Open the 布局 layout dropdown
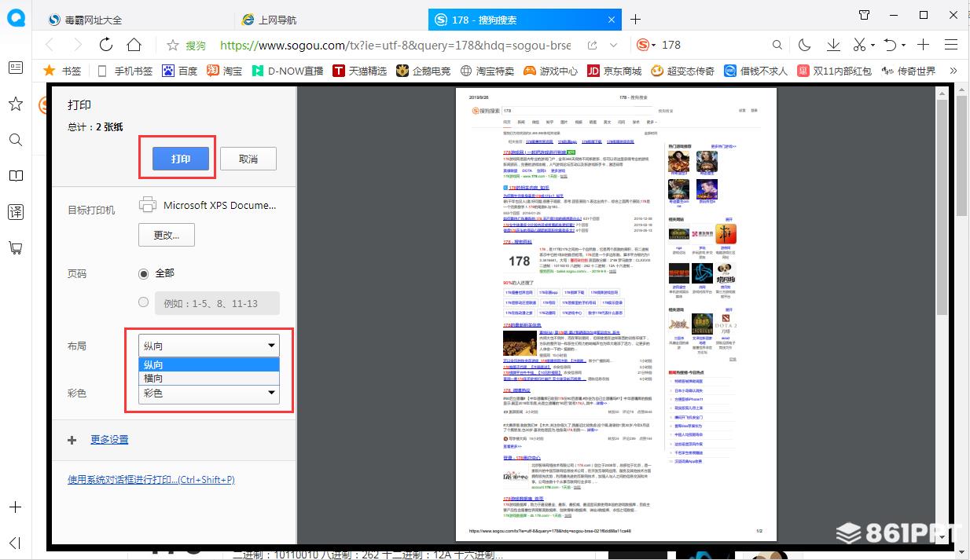 click(x=210, y=346)
